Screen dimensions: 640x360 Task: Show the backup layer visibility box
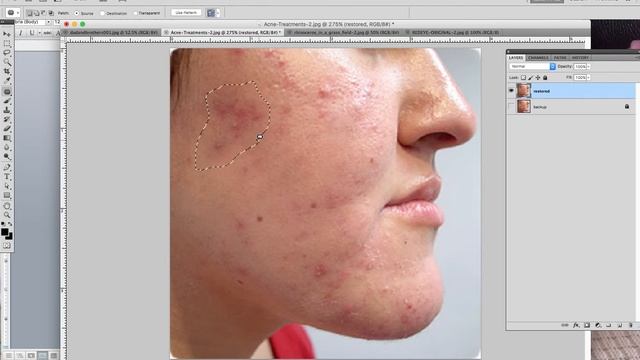click(511, 107)
